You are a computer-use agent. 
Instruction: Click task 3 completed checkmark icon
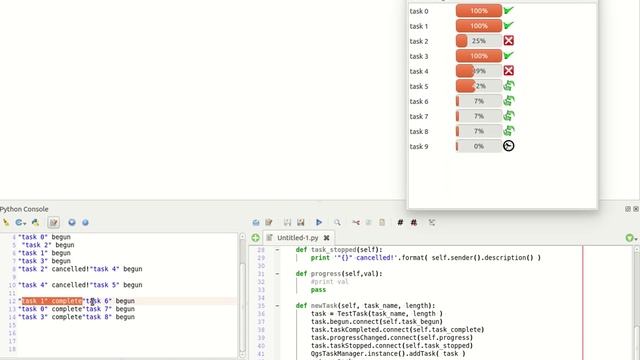509,56
